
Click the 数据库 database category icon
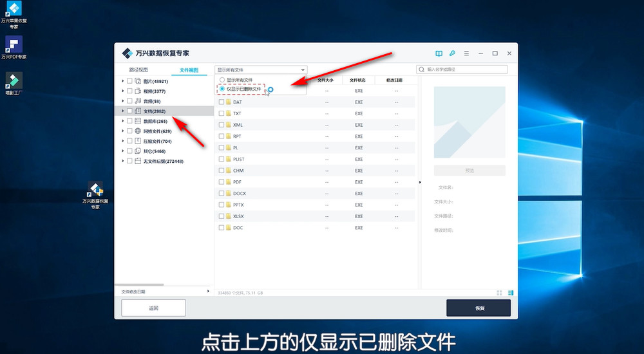(x=138, y=121)
